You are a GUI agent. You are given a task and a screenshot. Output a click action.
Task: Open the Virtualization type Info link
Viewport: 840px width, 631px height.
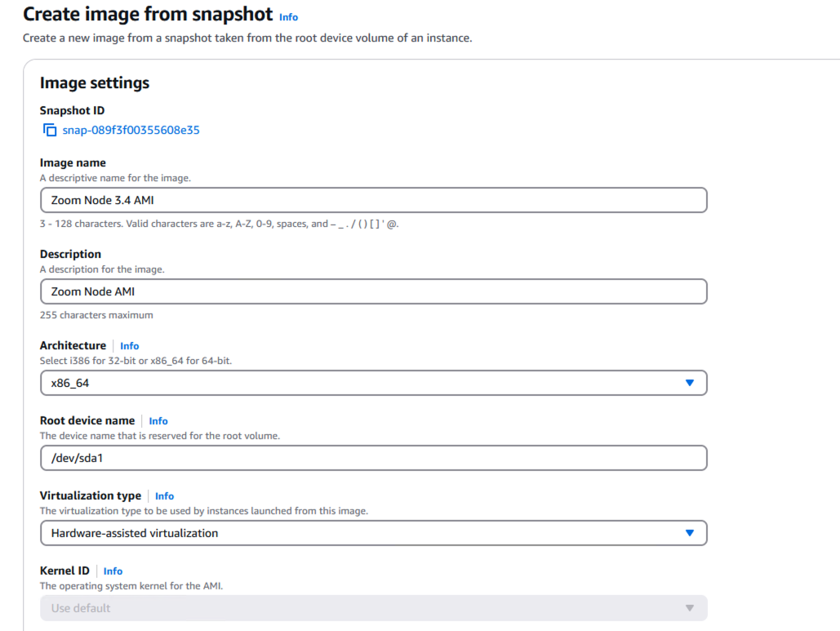tap(164, 496)
